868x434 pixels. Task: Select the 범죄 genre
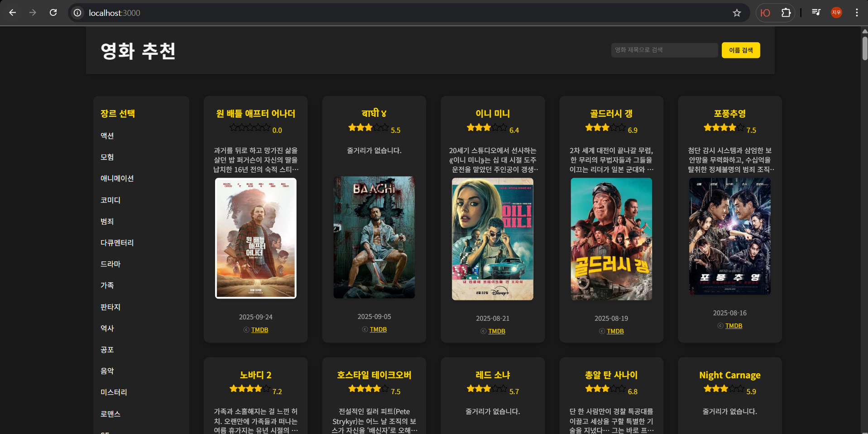(x=107, y=221)
